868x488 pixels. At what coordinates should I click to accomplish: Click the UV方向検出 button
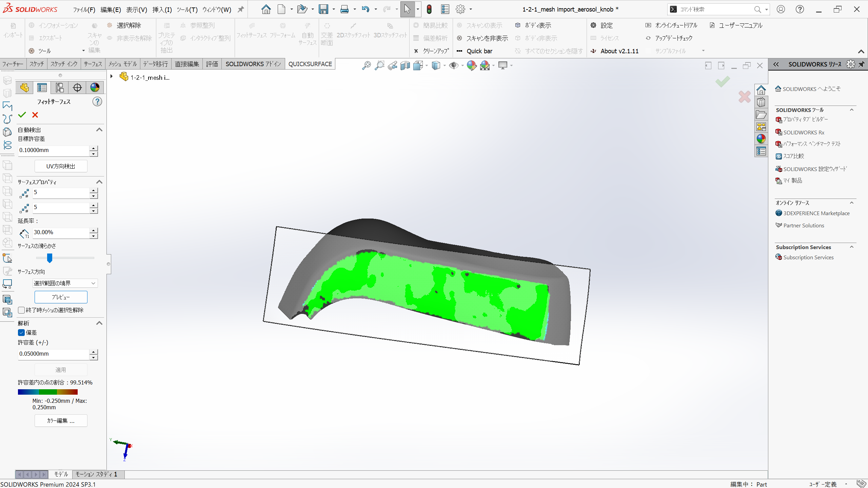61,166
